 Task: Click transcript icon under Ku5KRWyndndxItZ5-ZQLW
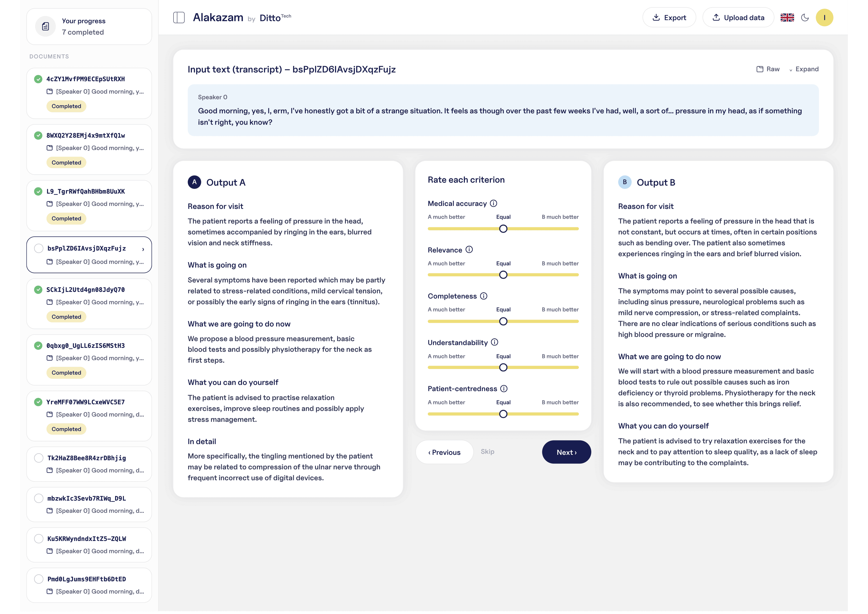50,551
